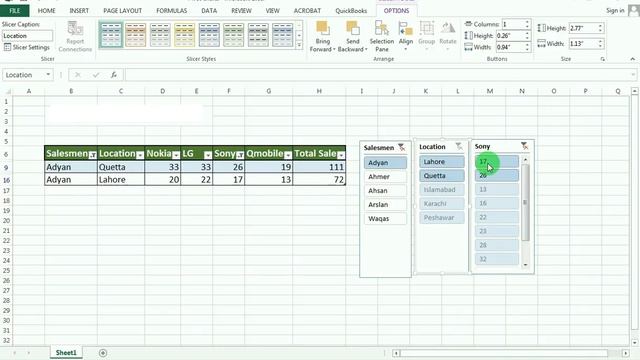
Task: Select 17 in Sony slicer
Action: 497,161
